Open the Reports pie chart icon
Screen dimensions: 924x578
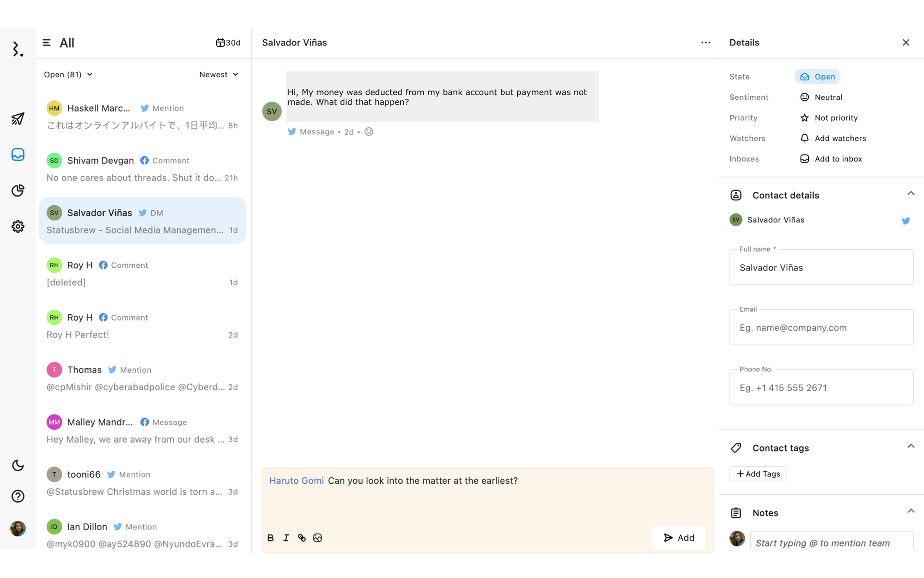point(18,191)
